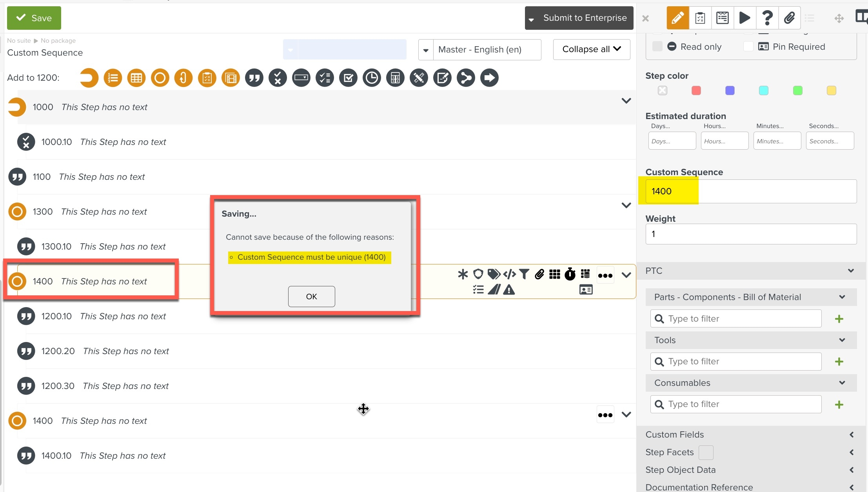Click the warning triangle icon on selected step

coord(509,290)
